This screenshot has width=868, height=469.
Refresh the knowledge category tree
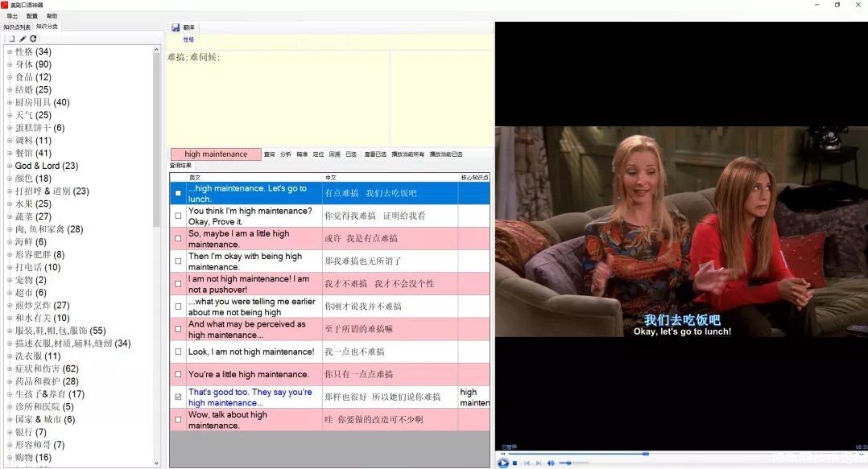tap(33, 39)
